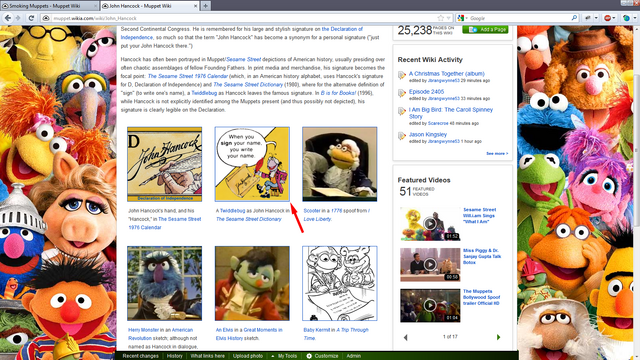Close the Smoking Muppets tab

96,6
